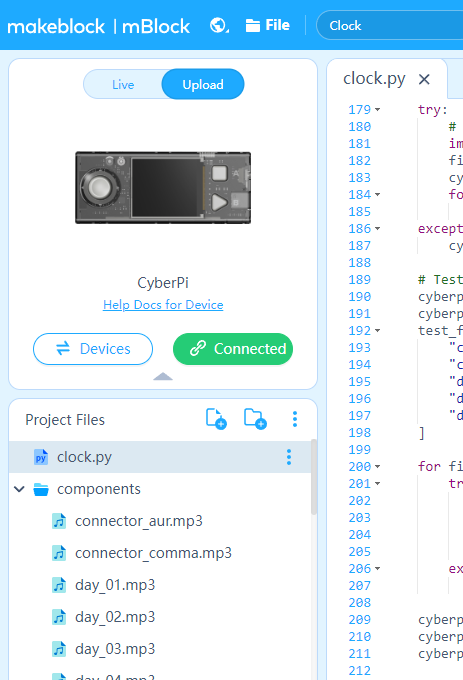Image resolution: width=463 pixels, height=680 pixels.
Task: Click the day_02.mp3 audio icon
Action: point(59,617)
